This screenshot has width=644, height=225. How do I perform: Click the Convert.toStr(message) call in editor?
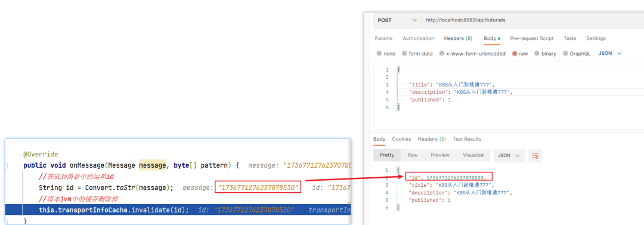pos(127,187)
